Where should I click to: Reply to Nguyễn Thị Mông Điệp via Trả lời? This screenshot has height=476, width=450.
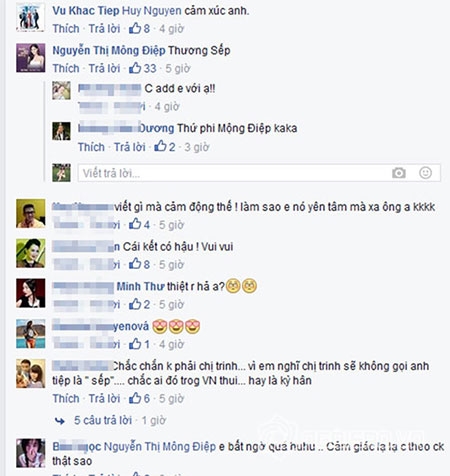click(104, 68)
